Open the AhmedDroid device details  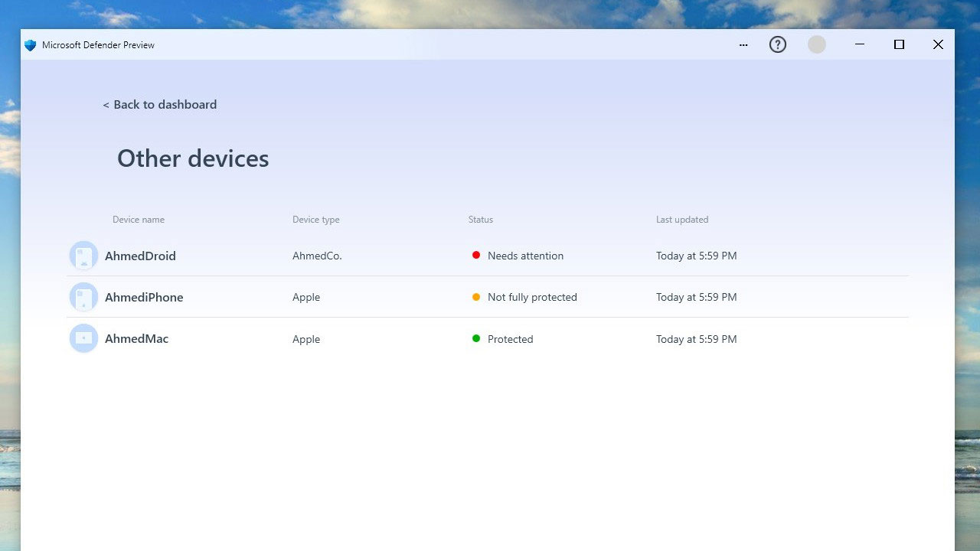[x=140, y=256]
